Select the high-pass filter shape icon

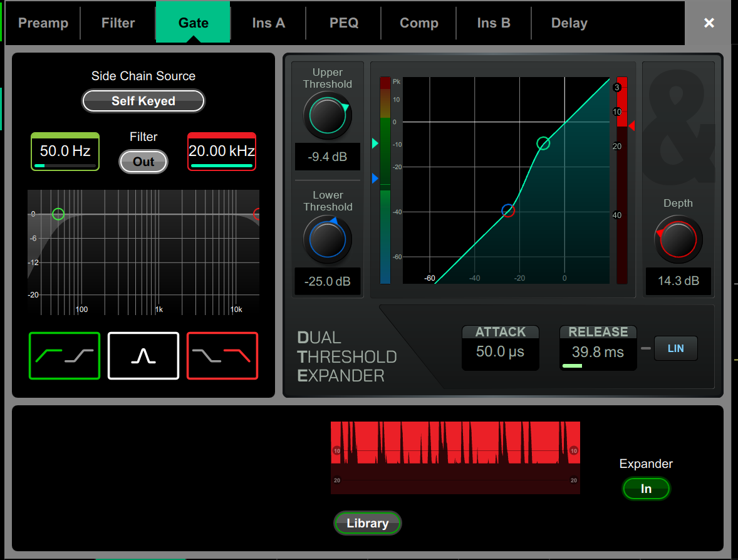click(x=65, y=356)
